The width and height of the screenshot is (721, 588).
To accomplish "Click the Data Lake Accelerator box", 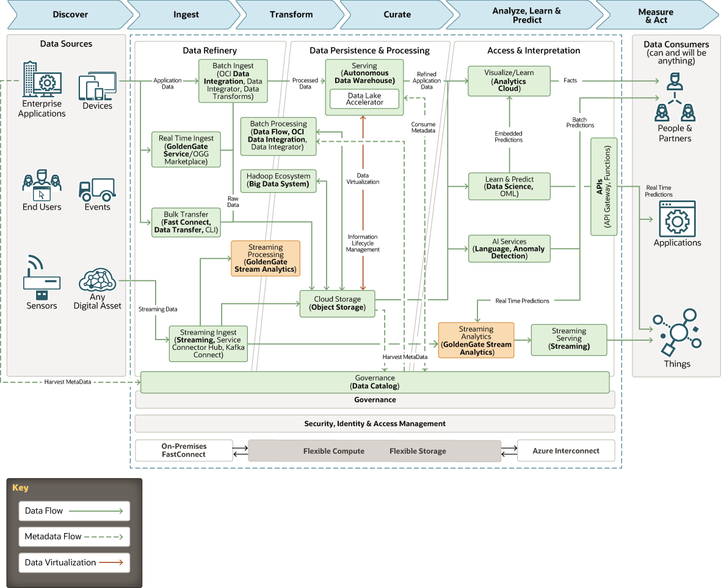I will 364,99.
